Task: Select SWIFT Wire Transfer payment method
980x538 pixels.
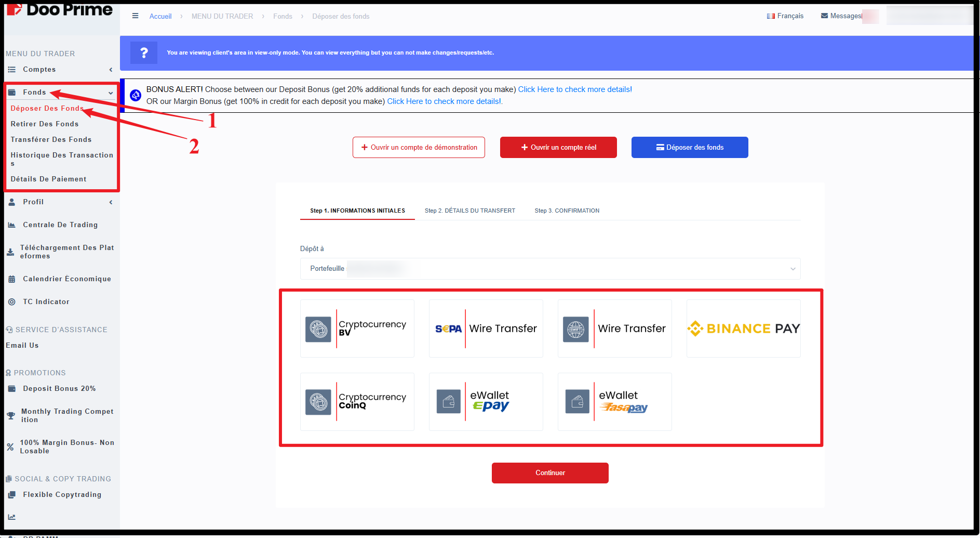Action: (615, 329)
